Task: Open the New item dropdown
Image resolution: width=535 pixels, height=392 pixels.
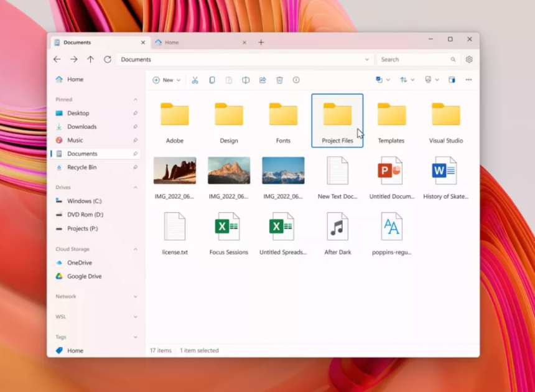Action: [x=167, y=80]
